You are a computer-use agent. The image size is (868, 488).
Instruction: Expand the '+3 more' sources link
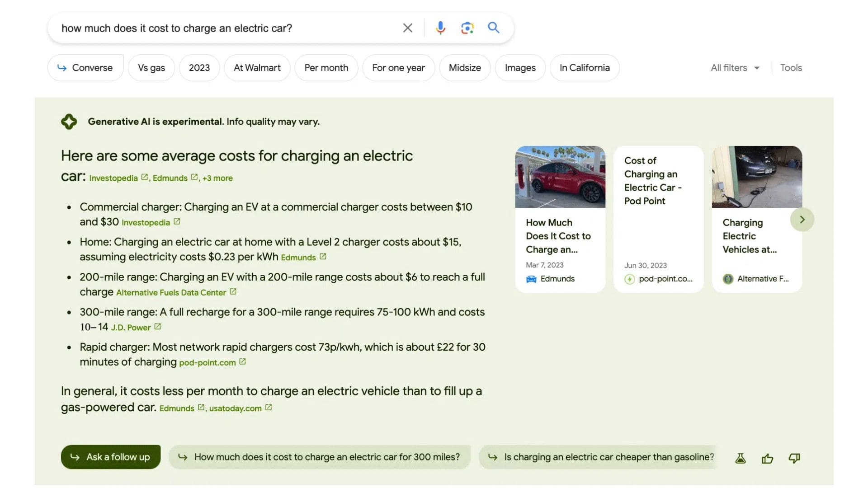(x=217, y=178)
